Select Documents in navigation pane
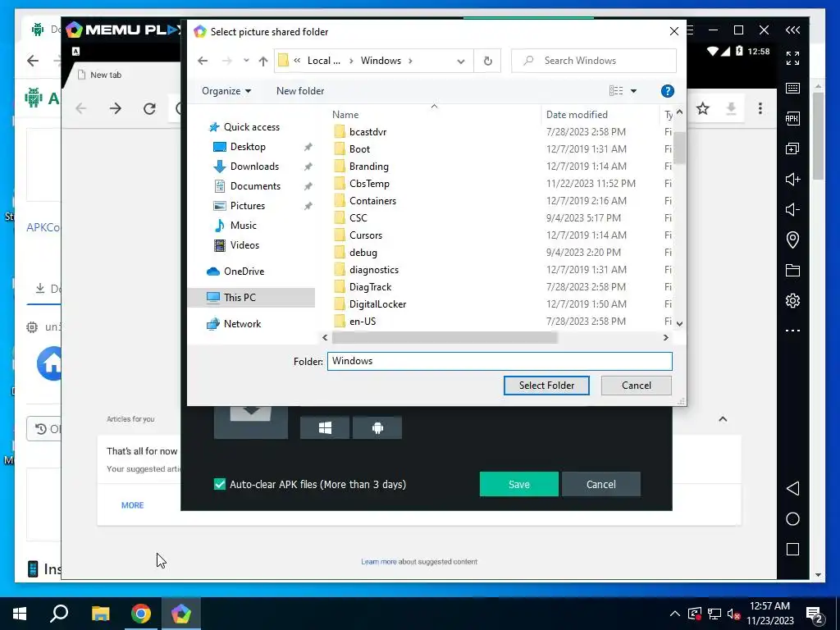 (255, 186)
